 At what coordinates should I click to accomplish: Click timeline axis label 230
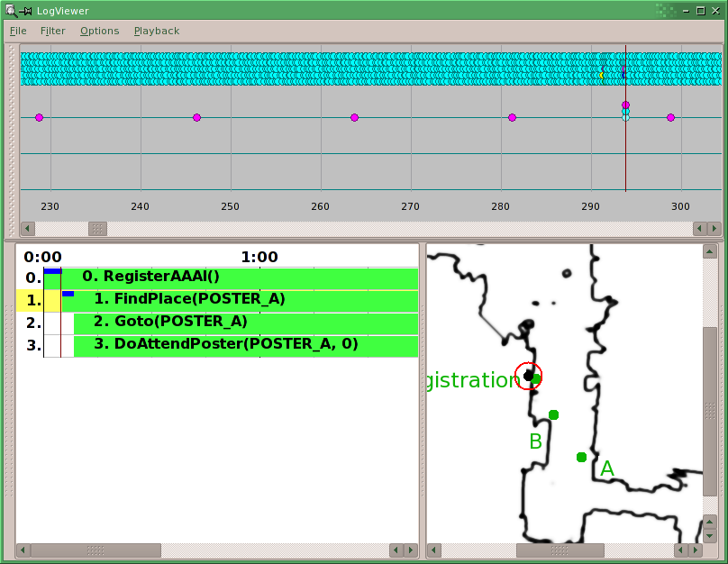[x=50, y=206]
